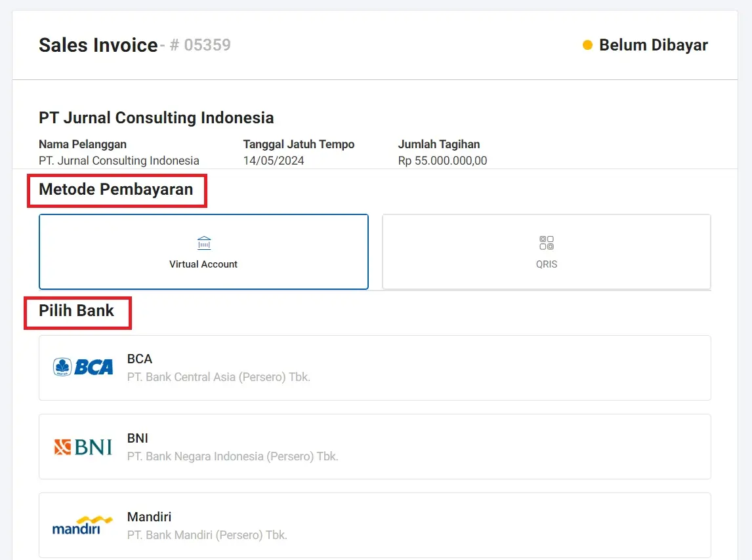Click the customer name PT. Jurnal Consulting Indonesia
This screenshot has height=560, width=752.
click(119, 161)
